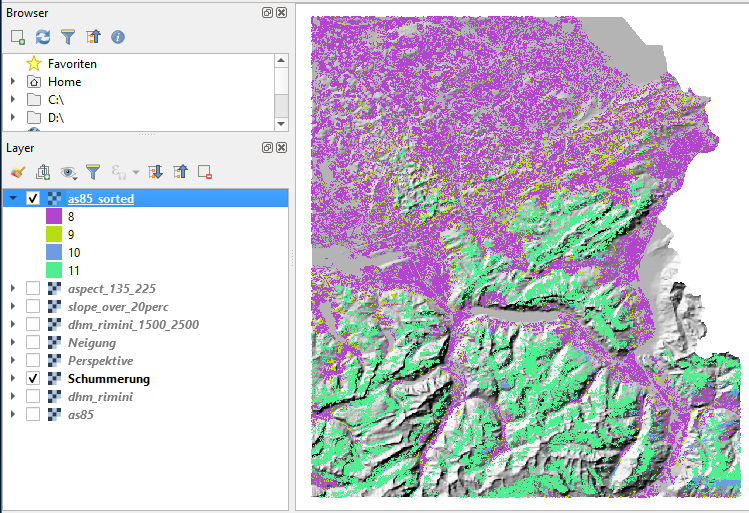Refresh the Browser panel
This screenshot has width=749, height=513.
click(43, 37)
